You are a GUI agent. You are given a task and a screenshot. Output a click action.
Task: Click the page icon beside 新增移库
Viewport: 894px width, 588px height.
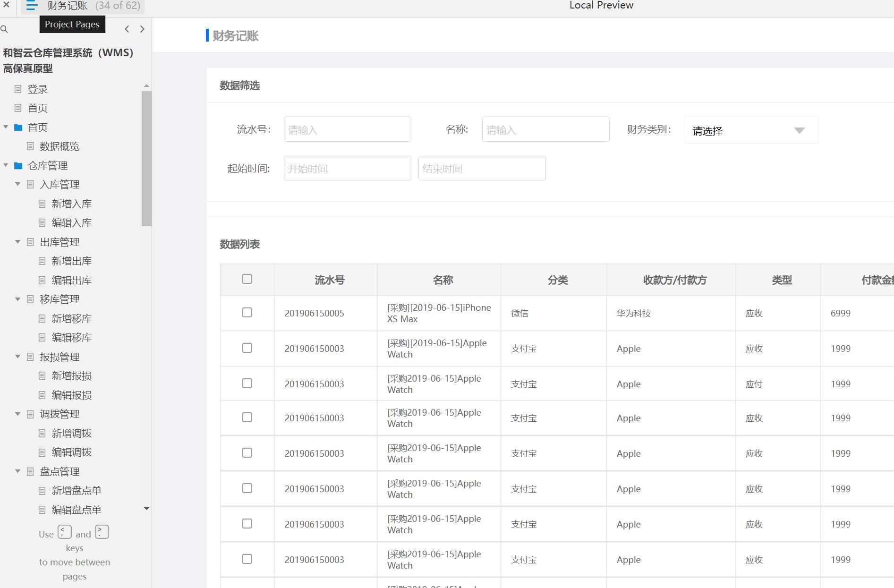[x=42, y=318]
